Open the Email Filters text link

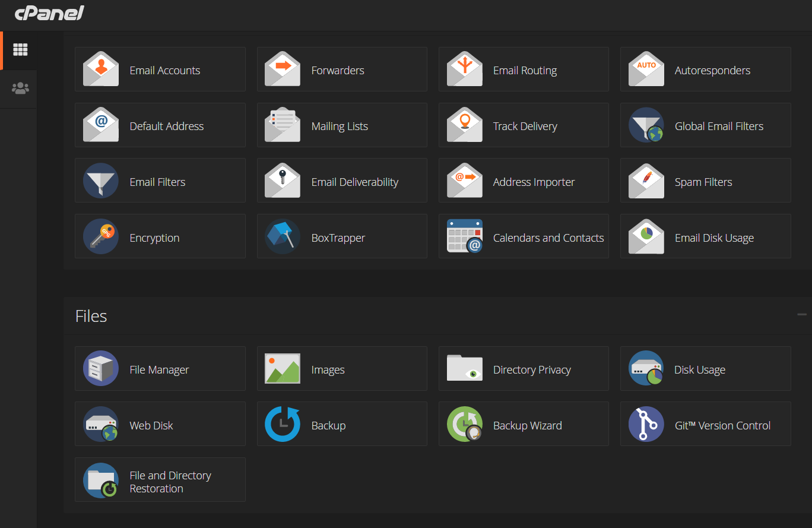tap(157, 182)
